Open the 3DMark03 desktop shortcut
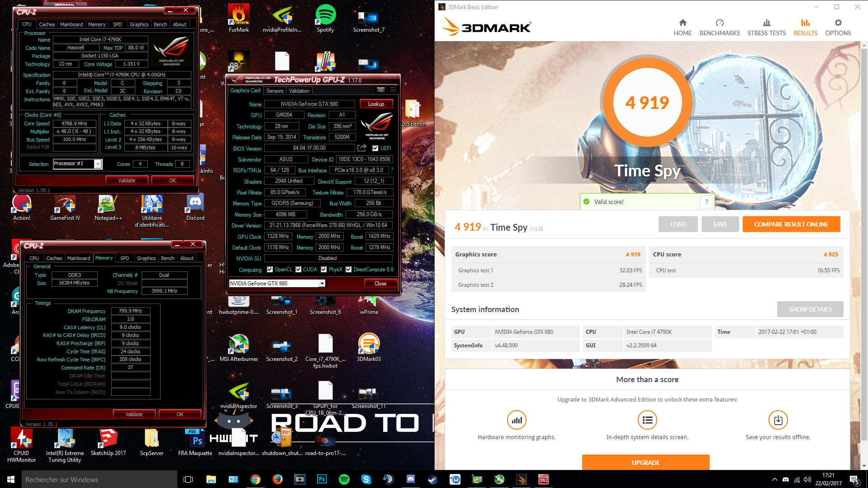868x488 pixels. coord(369,347)
